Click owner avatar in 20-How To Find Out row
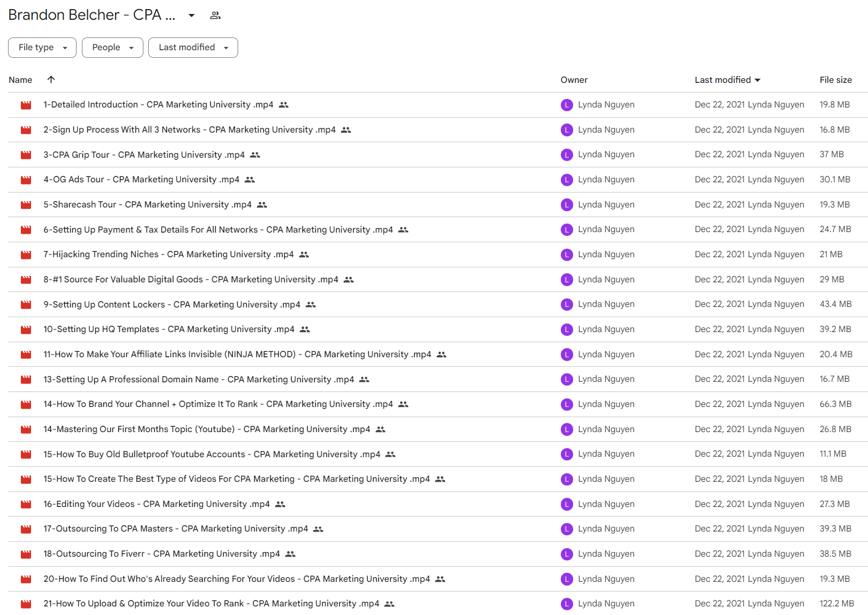Viewport: 868px width, 615px height. coord(567,579)
